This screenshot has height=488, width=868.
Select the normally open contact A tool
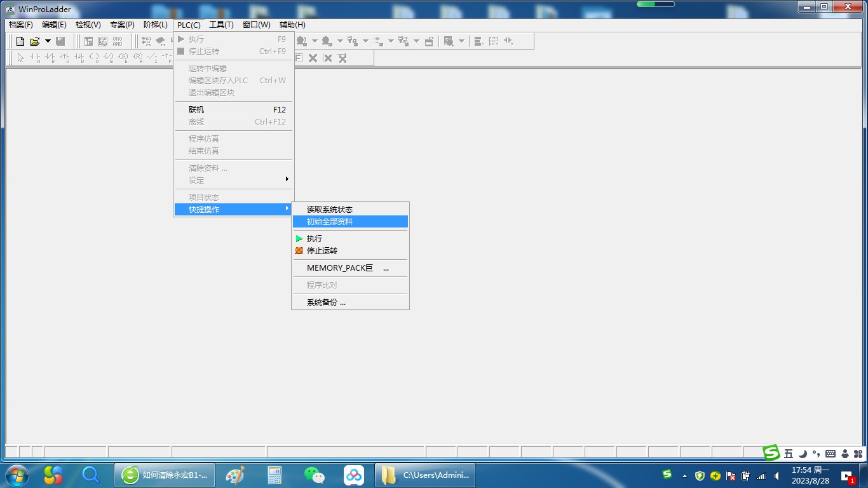click(x=36, y=58)
